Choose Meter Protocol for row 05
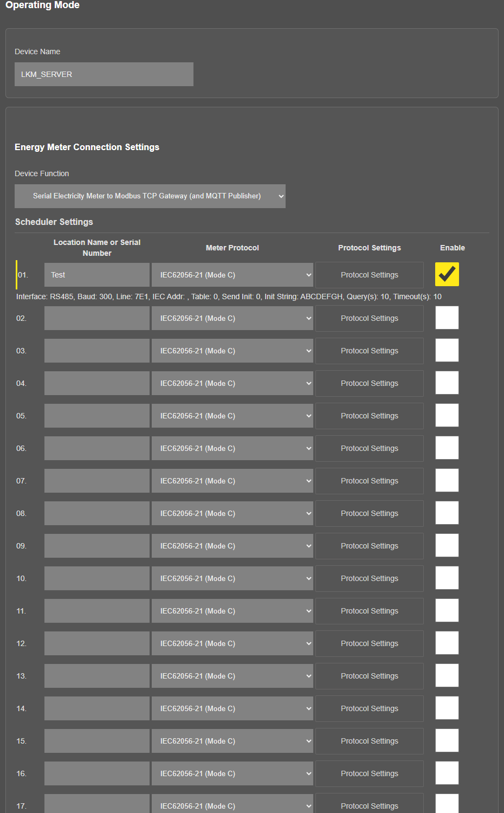The width and height of the screenshot is (504, 813). [232, 416]
